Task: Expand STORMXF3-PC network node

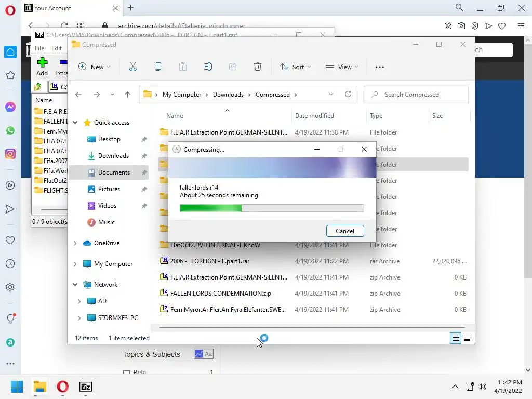Action: coord(79,318)
